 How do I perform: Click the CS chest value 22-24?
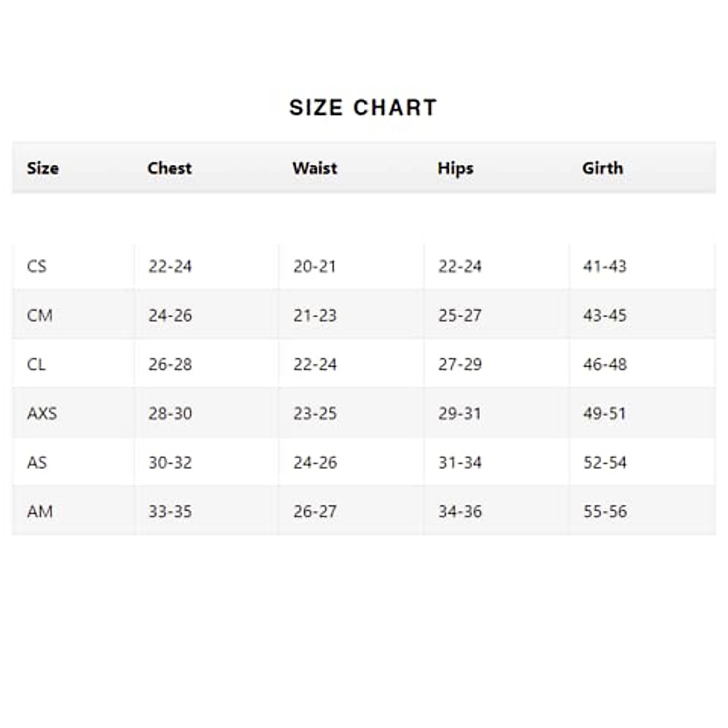tap(170, 266)
